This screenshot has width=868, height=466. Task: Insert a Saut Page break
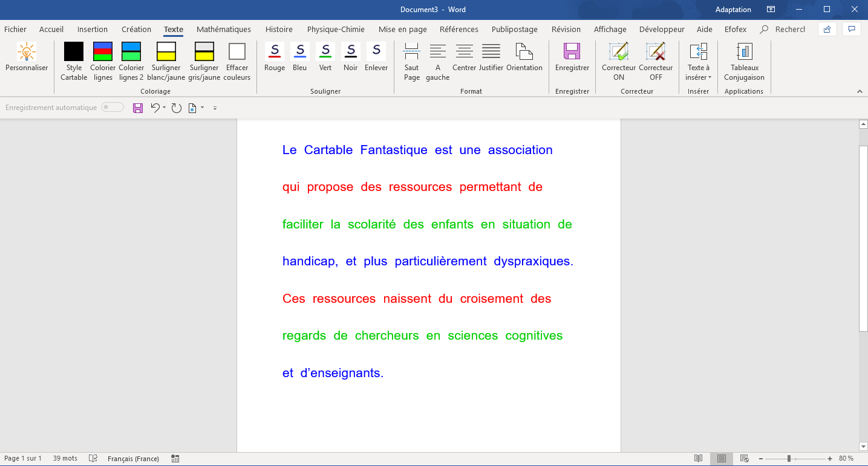(x=412, y=51)
